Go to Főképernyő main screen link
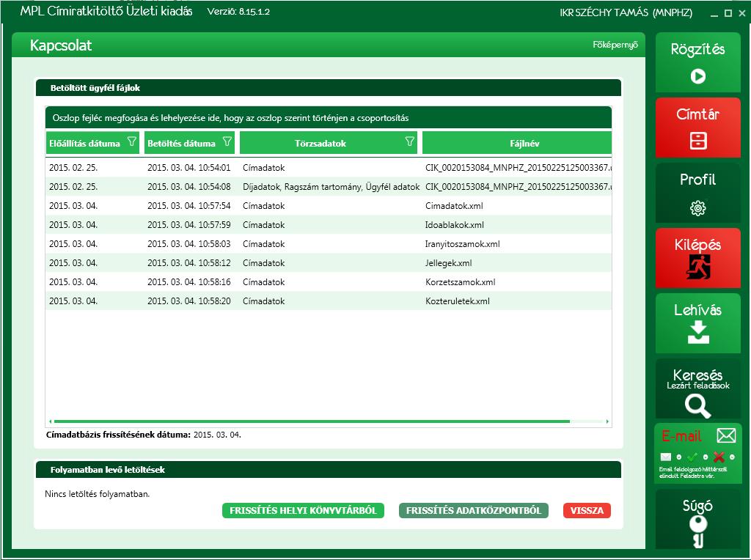This screenshot has height=560, width=751. (615, 45)
